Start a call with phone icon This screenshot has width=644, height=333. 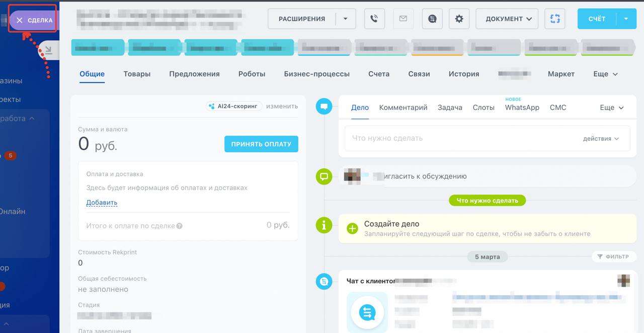point(374,19)
